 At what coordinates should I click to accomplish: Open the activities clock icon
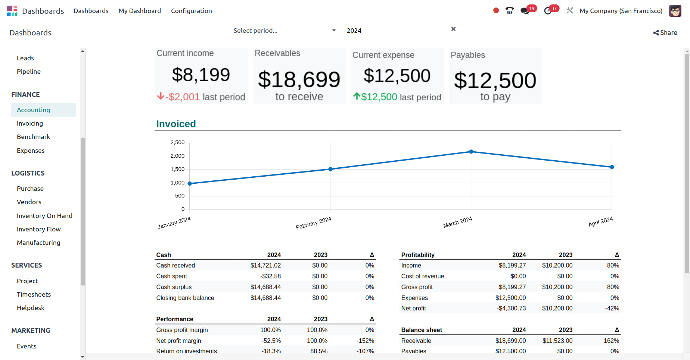pyautogui.click(x=548, y=11)
